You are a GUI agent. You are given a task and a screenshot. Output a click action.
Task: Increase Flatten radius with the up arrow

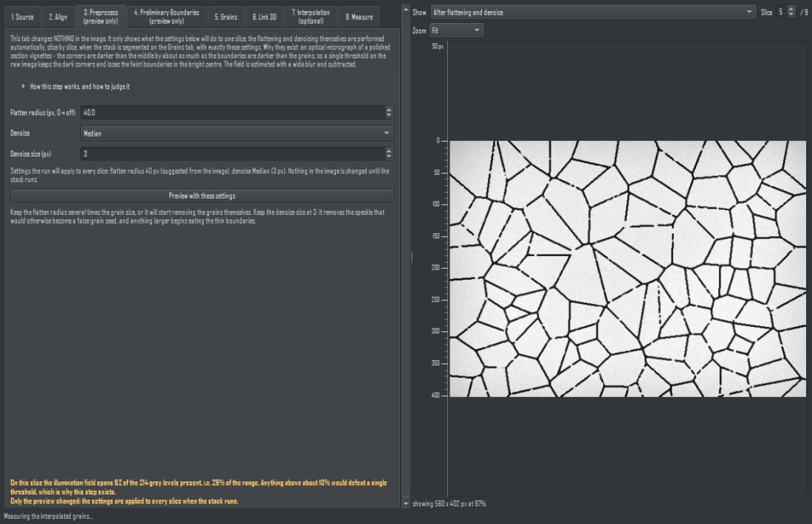389,109
